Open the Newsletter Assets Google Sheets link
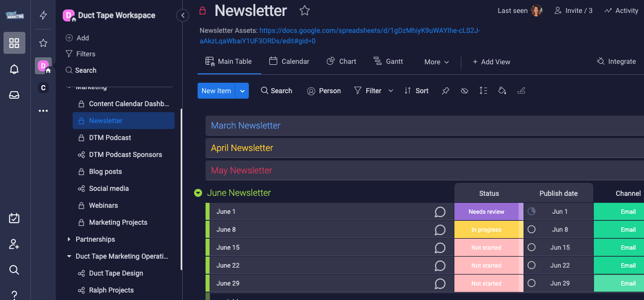Image resolution: width=644 pixels, height=300 pixels. point(369,36)
